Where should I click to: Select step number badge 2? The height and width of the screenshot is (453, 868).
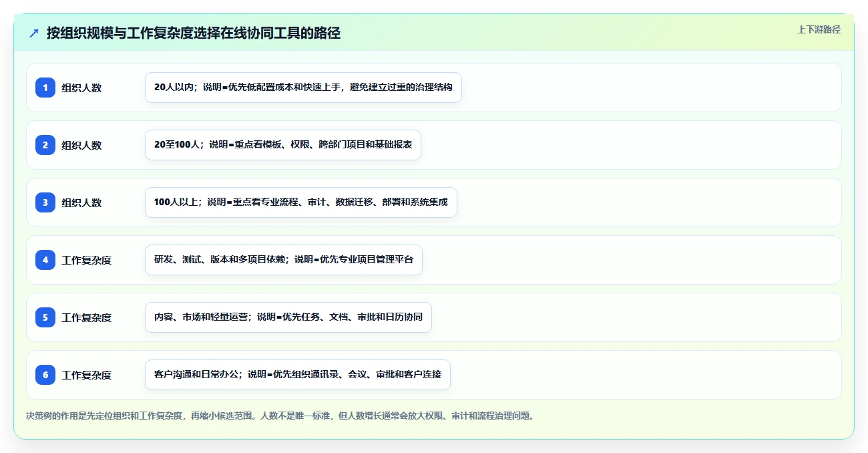[x=45, y=144]
